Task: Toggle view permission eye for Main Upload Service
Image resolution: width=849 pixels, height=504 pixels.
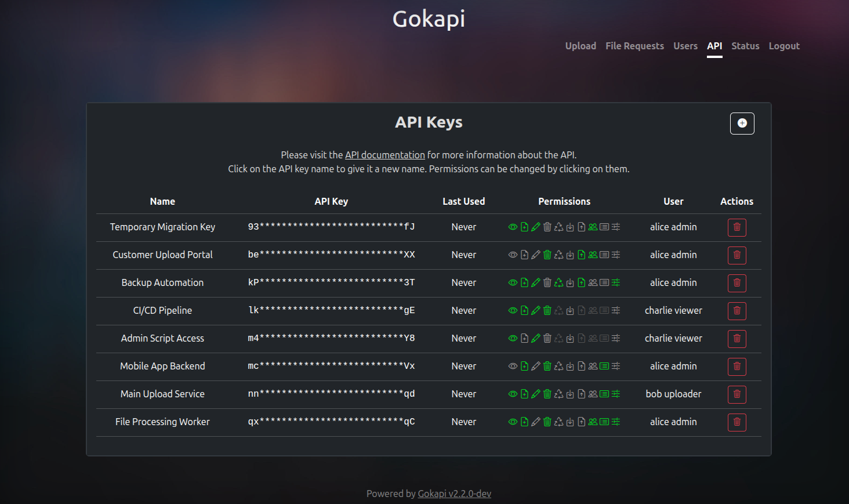Action: click(513, 394)
